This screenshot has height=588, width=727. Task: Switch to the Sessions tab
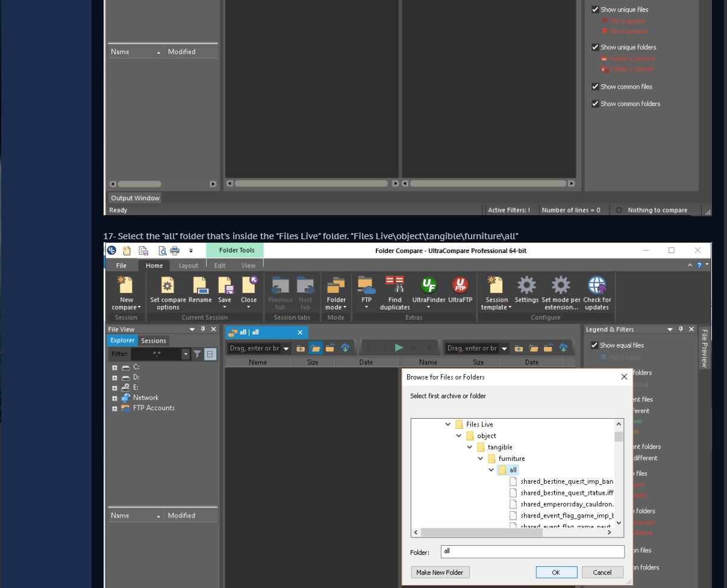tap(154, 341)
